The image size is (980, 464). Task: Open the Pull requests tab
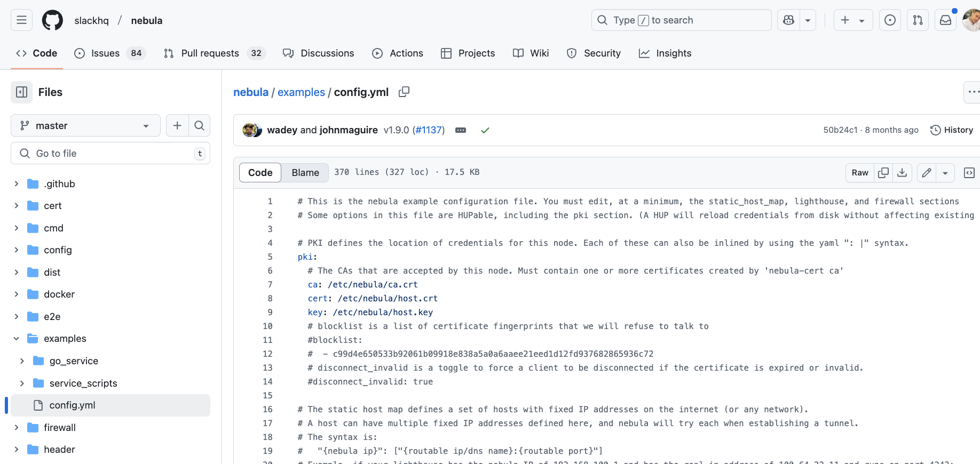coord(210,53)
